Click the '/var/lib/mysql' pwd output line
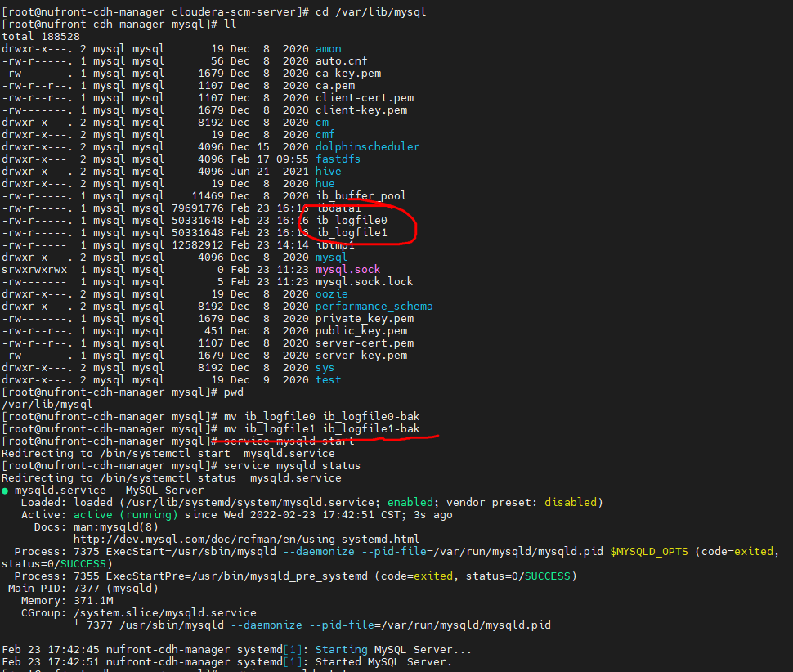Viewport: 793px width, 672px height. point(47,405)
